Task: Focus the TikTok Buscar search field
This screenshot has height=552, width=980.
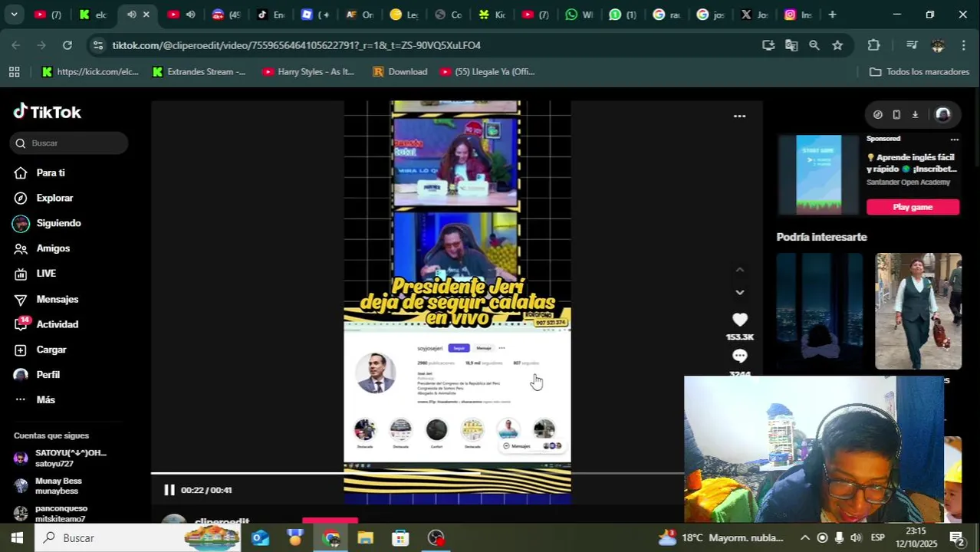Action: [x=69, y=143]
